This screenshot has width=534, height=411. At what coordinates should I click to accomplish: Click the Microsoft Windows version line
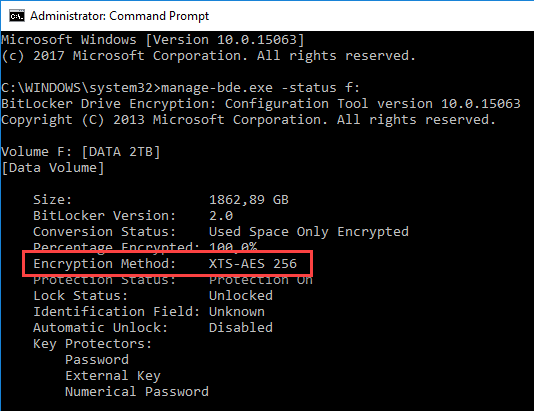tap(153, 40)
